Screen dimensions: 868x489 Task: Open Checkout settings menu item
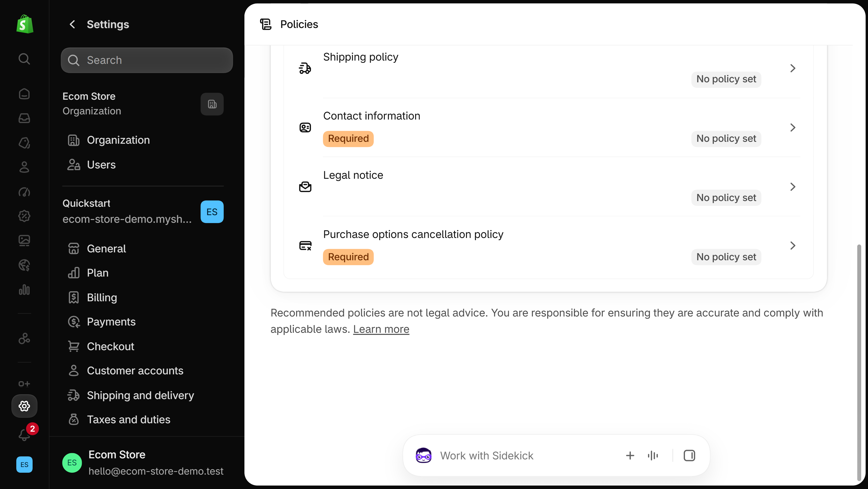pyautogui.click(x=143, y=346)
